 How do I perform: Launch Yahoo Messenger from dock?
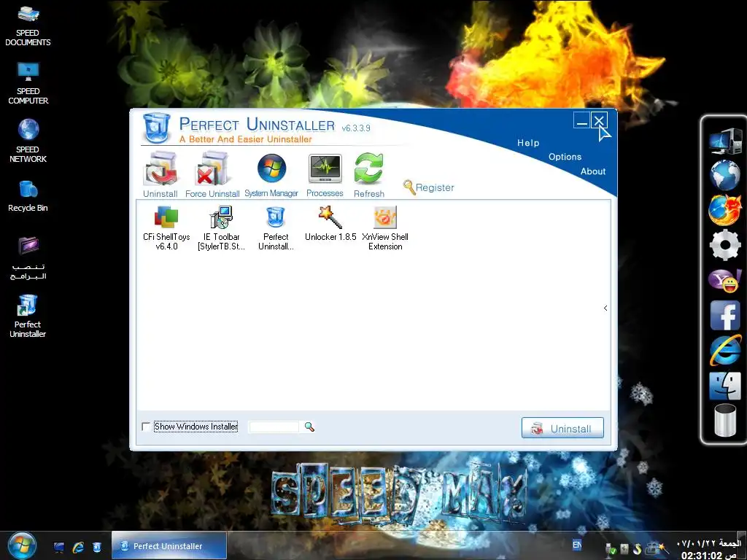[724, 281]
